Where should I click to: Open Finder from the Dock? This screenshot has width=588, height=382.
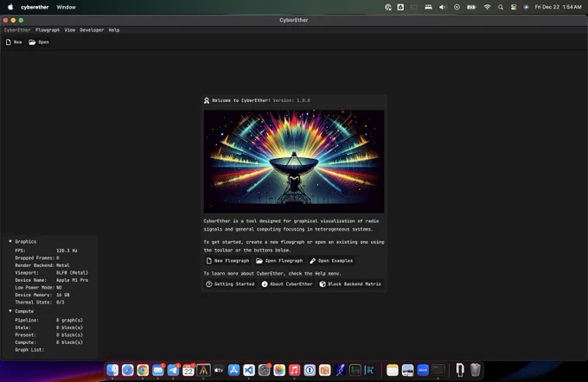pyautogui.click(x=112, y=370)
